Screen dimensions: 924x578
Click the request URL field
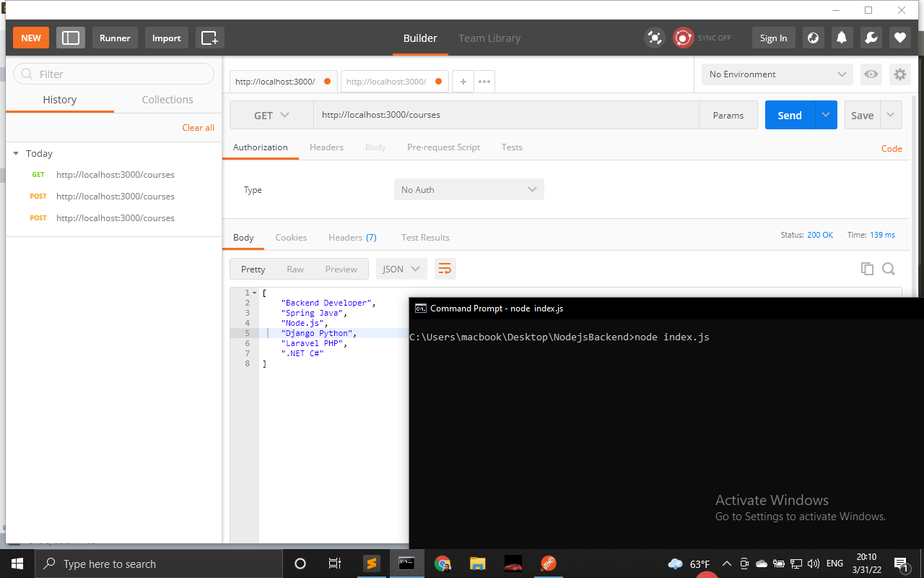[506, 115]
